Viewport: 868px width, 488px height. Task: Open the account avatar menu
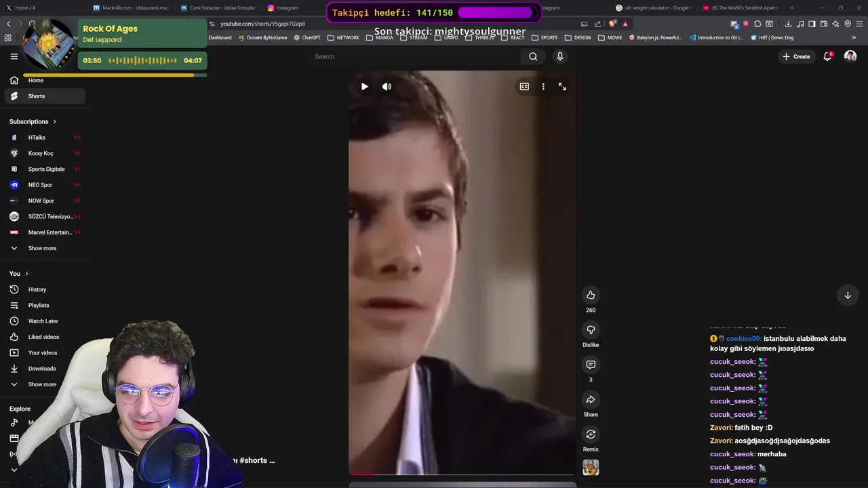coord(850,56)
